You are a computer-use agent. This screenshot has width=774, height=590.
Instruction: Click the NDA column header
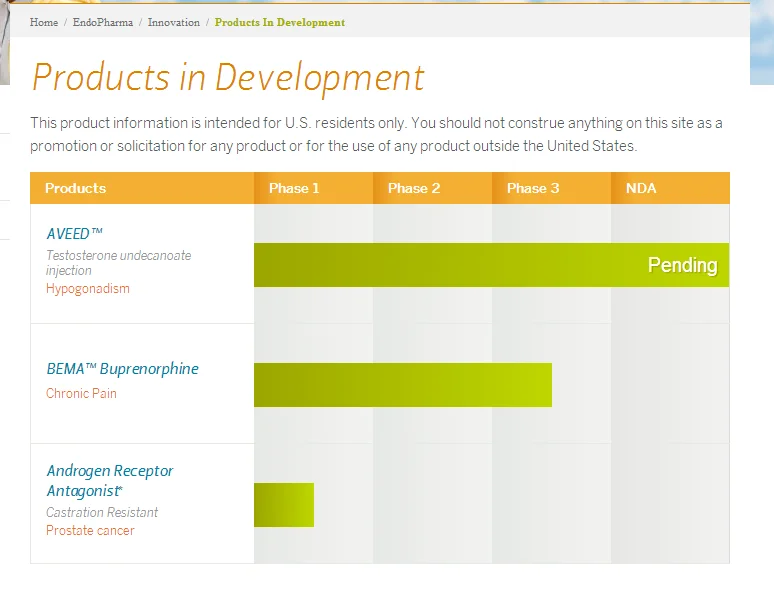(x=670, y=188)
